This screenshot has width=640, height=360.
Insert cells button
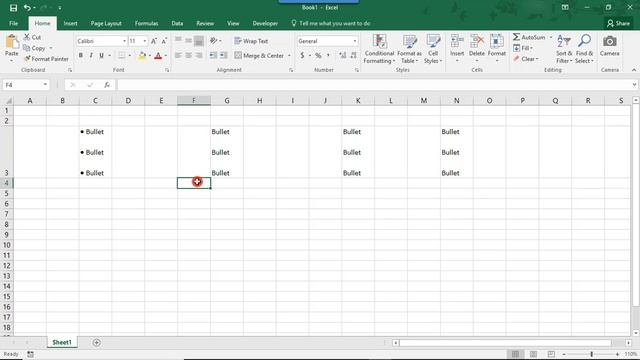[457, 48]
